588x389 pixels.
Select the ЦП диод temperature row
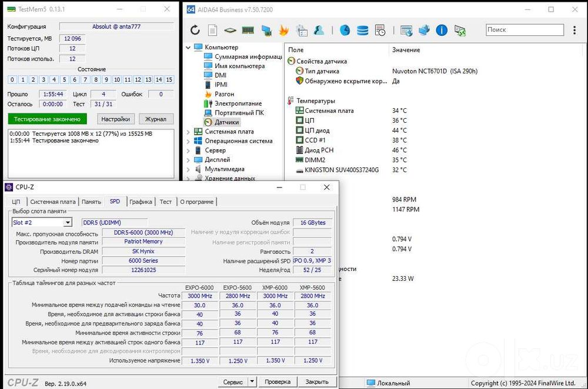pyautogui.click(x=351, y=130)
